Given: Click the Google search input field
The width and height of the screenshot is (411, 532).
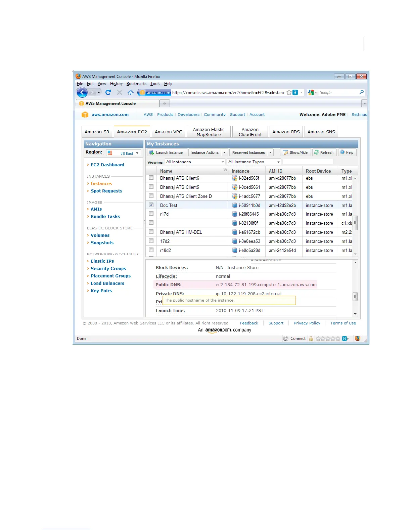Looking at the screenshot, I should (x=338, y=92).
